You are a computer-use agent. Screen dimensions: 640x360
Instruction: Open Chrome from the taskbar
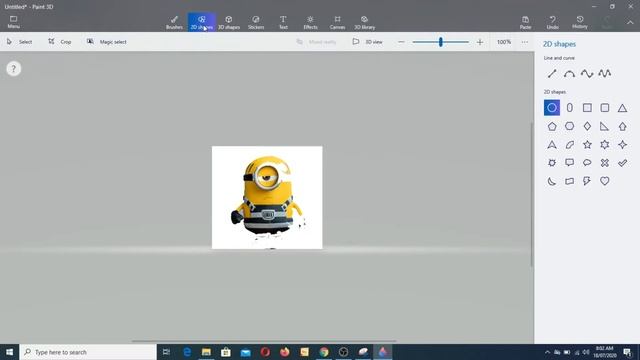click(324, 352)
